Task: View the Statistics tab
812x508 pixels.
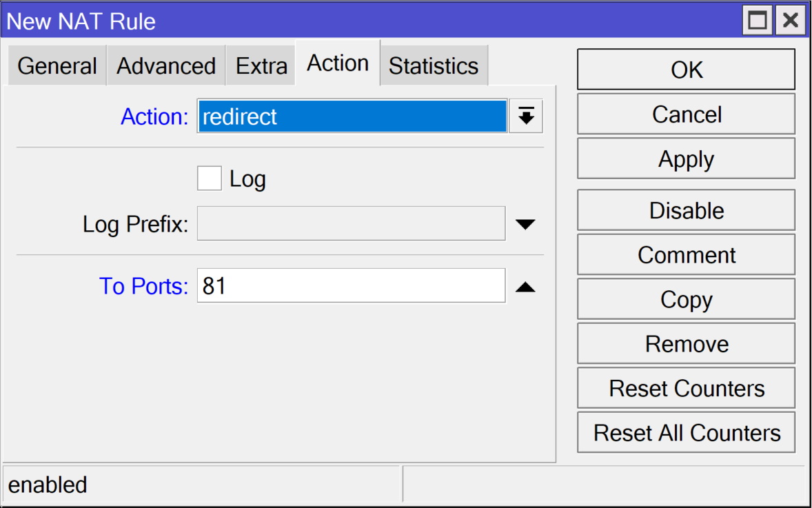Action: click(434, 66)
